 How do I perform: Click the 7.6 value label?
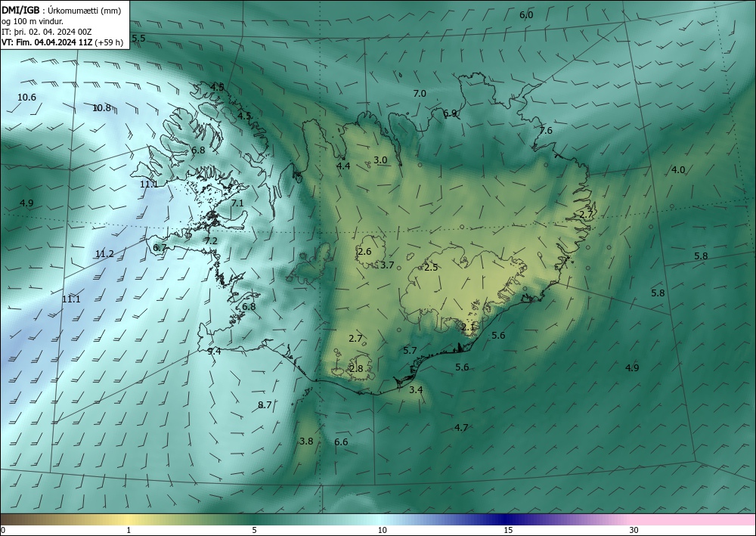(546, 131)
